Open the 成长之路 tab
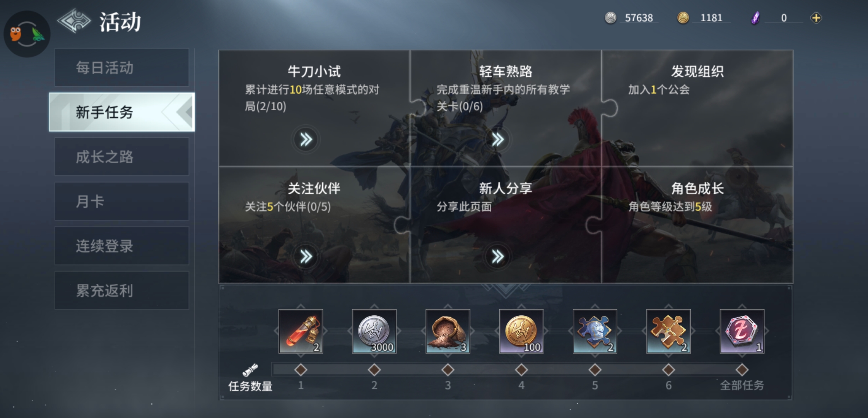 coord(122,157)
